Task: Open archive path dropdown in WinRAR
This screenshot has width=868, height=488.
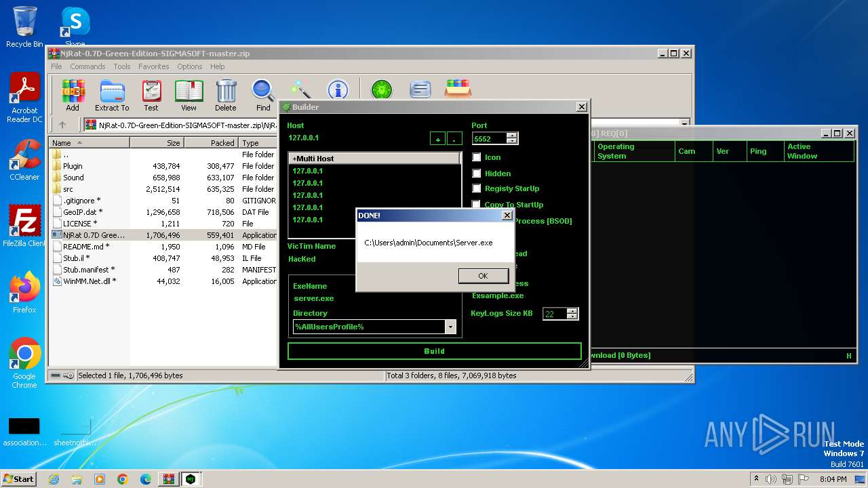Action: coord(685,125)
